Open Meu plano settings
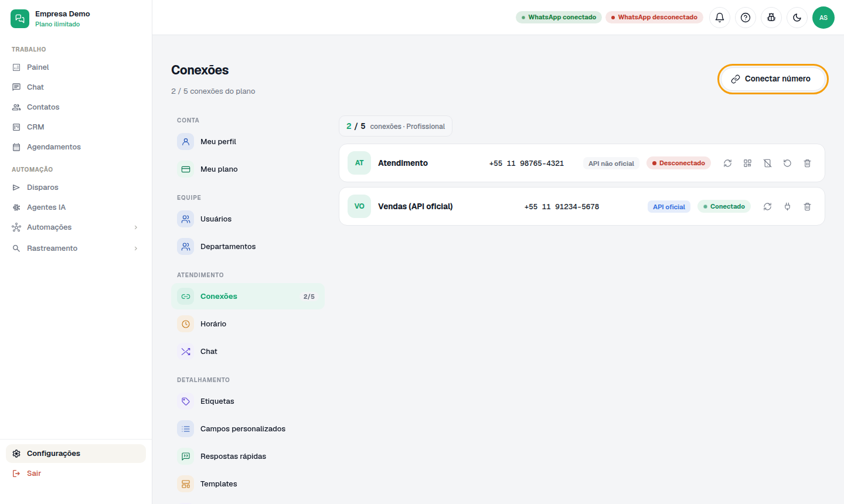The height and width of the screenshot is (504, 844). [x=247, y=169]
